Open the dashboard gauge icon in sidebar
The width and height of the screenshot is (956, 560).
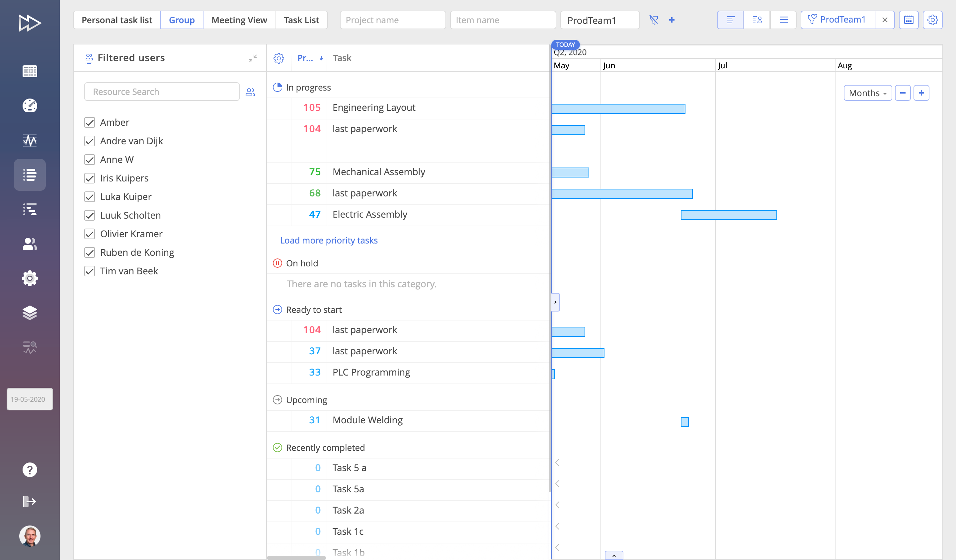tap(30, 105)
